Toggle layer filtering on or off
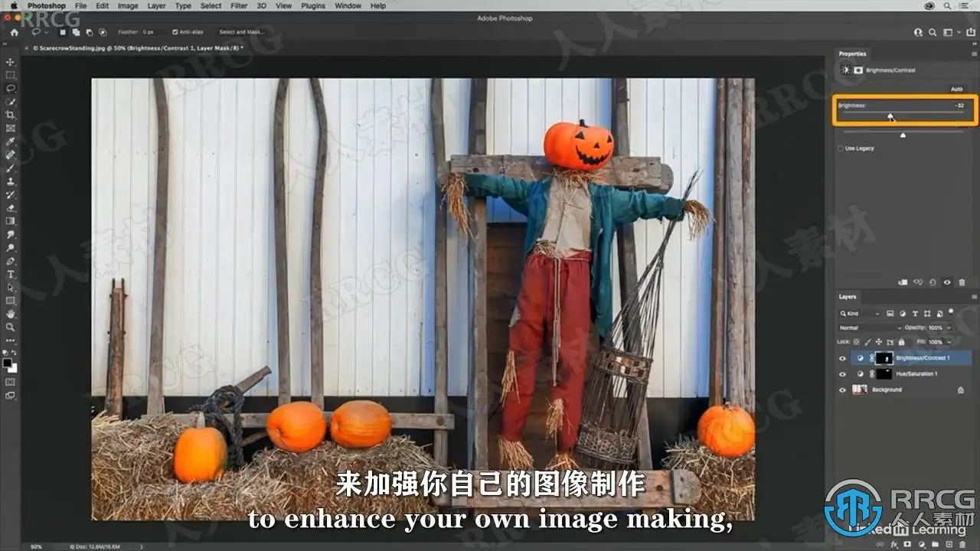Screen dimensions: 980x551 click(951, 312)
